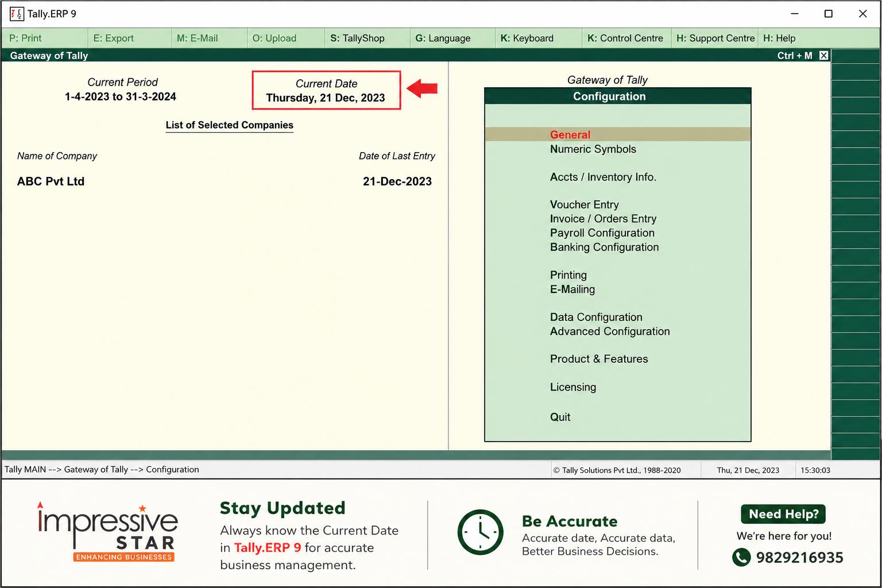Open H: Support Centre
This screenshot has height=588, width=882.
pyautogui.click(x=715, y=38)
